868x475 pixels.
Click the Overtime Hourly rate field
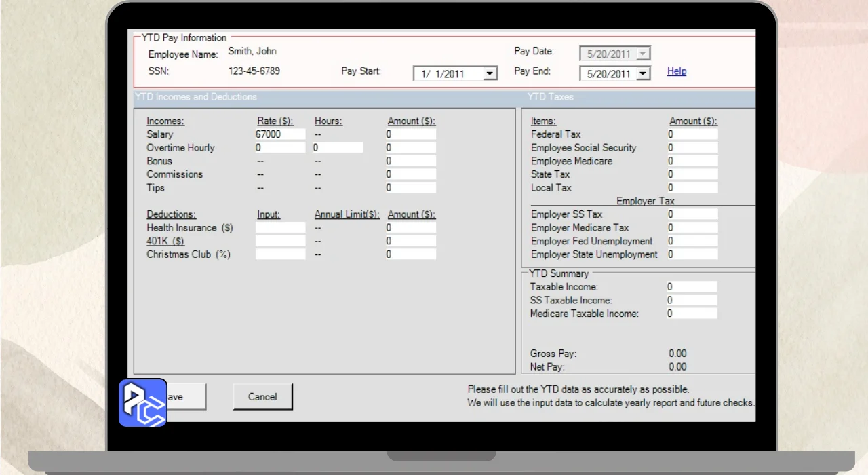280,148
